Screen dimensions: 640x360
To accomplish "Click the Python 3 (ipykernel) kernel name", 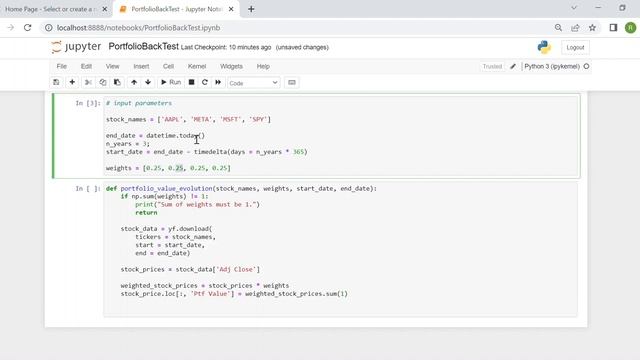I will click(x=552, y=67).
